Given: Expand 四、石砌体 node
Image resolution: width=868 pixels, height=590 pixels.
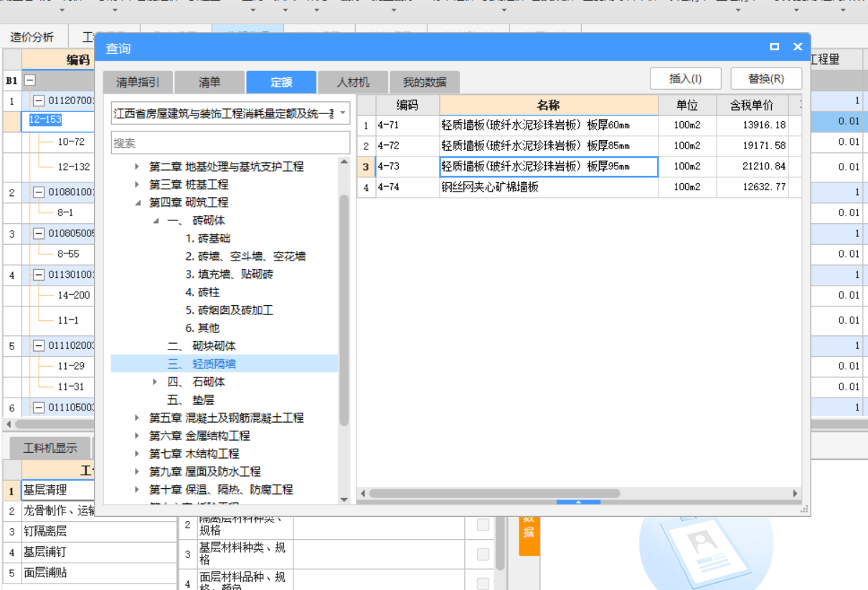Looking at the screenshot, I should (x=156, y=382).
